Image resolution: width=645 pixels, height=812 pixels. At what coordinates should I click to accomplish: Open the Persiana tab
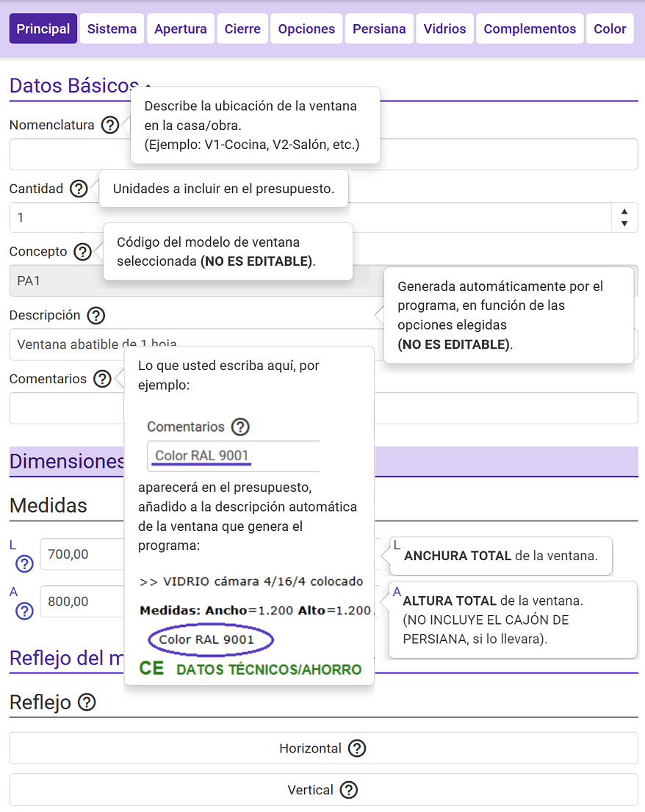point(379,29)
